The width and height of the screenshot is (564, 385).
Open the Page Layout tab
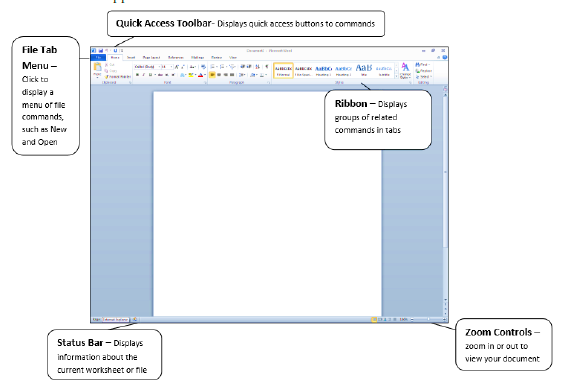click(151, 58)
